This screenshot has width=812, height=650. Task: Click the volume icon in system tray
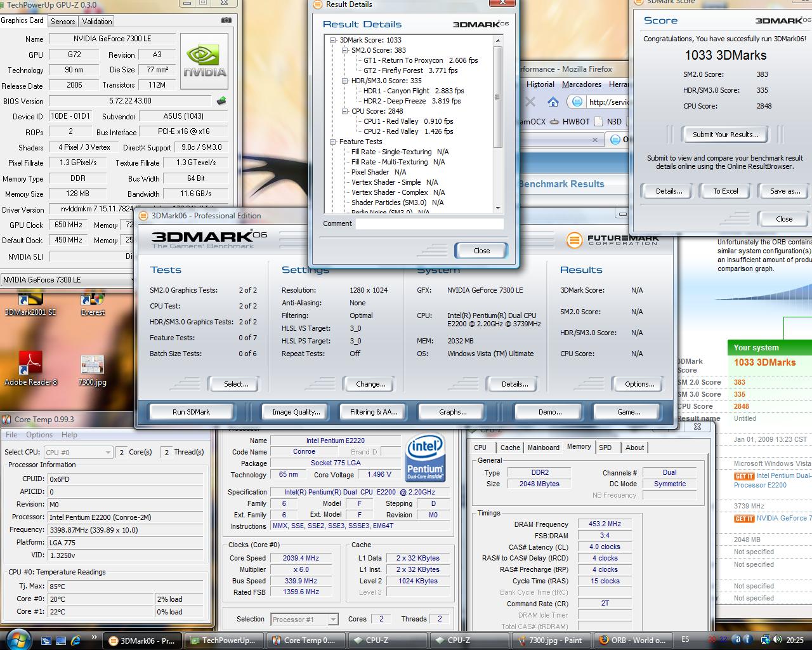point(778,640)
